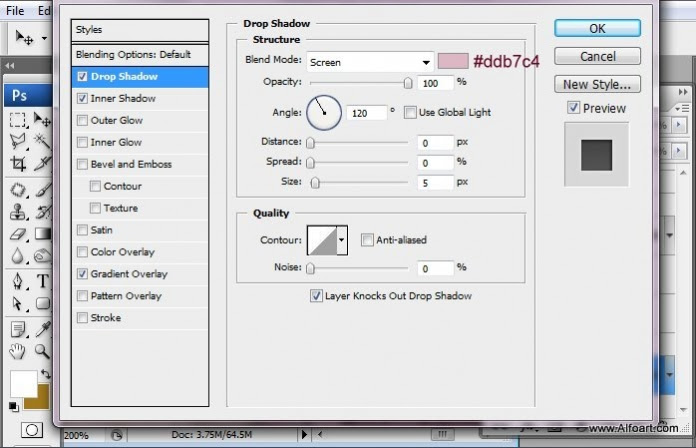This screenshot has height=448, width=696.
Task: Select the Hand tool
Action: point(18,350)
